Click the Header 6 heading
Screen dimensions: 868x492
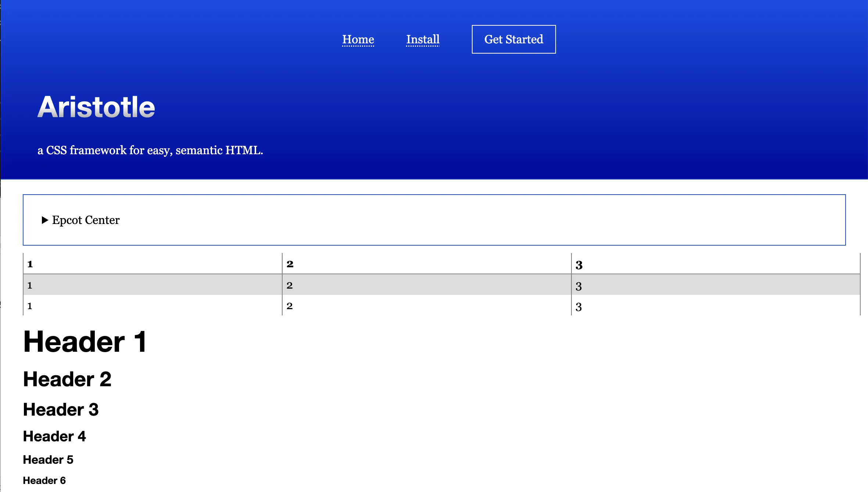pyautogui.click(x=44, y=480)
